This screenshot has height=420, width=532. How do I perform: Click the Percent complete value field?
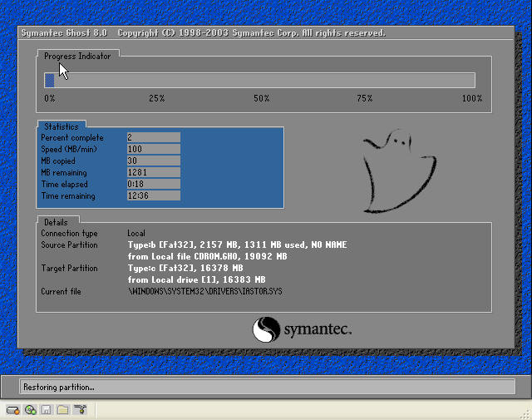click(x=154, y=137)
